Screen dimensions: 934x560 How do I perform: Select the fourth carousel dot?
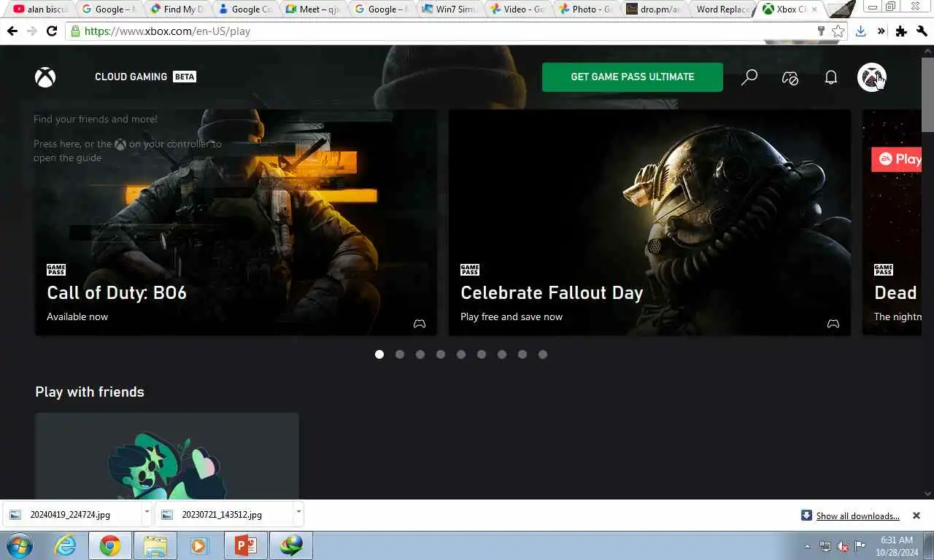tap(441, 354)
